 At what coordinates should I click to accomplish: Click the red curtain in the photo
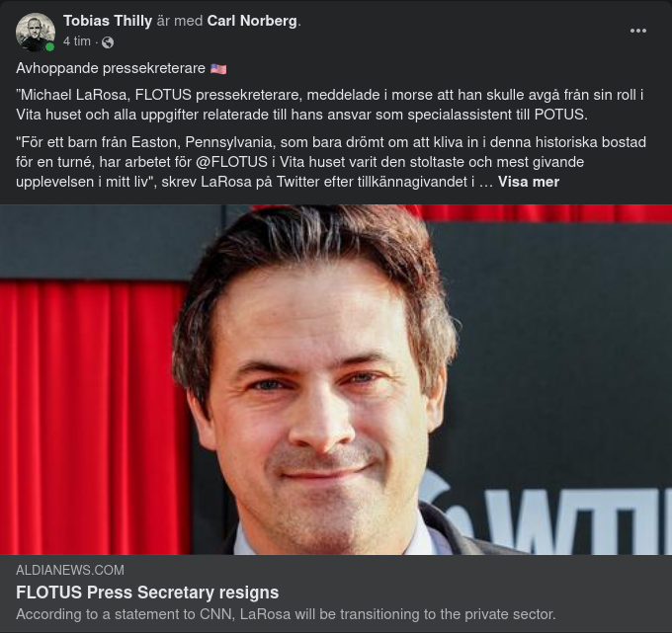[92, 416]
